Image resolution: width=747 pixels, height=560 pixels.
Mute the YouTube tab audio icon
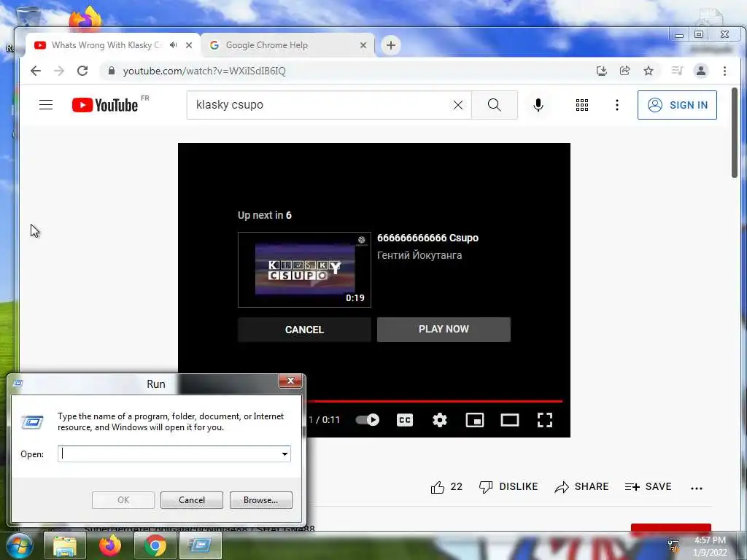click(x=174, y=44)
